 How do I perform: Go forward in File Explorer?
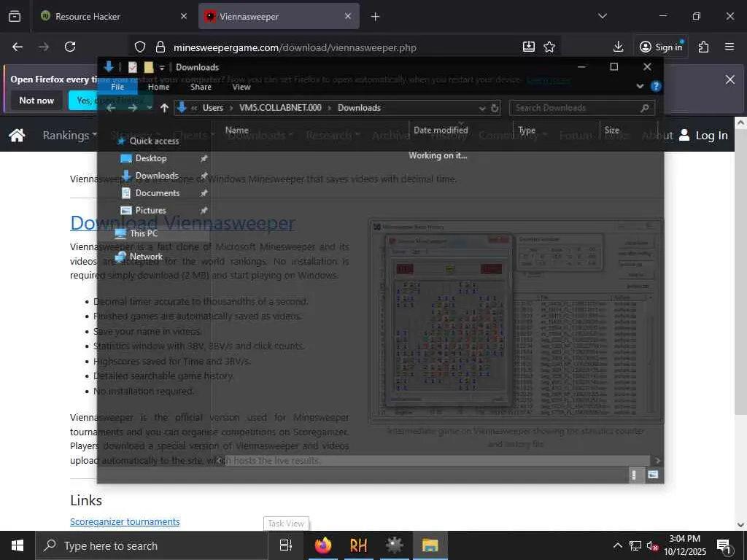pyautogui.click(x=133, y=108)
